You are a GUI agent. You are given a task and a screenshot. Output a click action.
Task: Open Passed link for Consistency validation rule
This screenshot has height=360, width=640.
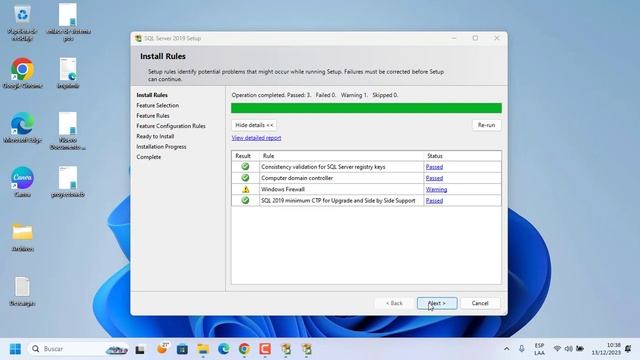[x=434, y=167]
